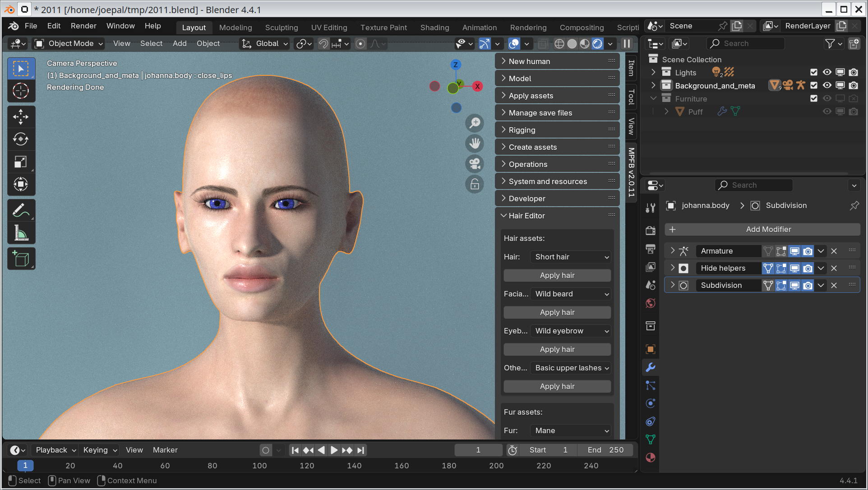Screen dimensions: 868x490
Task: Open the Object Mode dropdown
Action: point(69,43)
